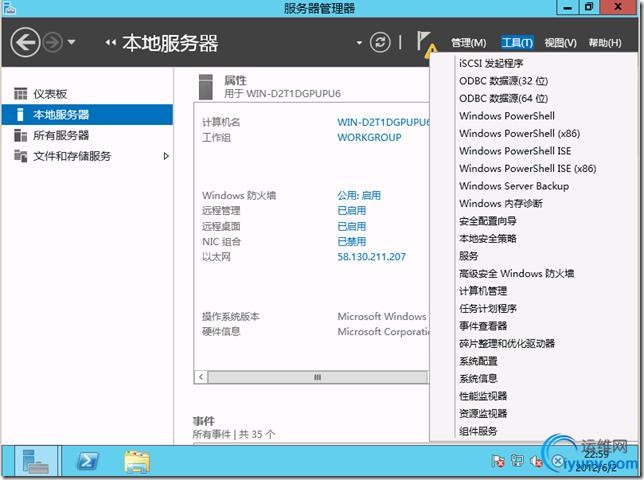Select 本地服务器 in the sidebar
The height and width of the screenshot is (480, 644).
(87, 115)
